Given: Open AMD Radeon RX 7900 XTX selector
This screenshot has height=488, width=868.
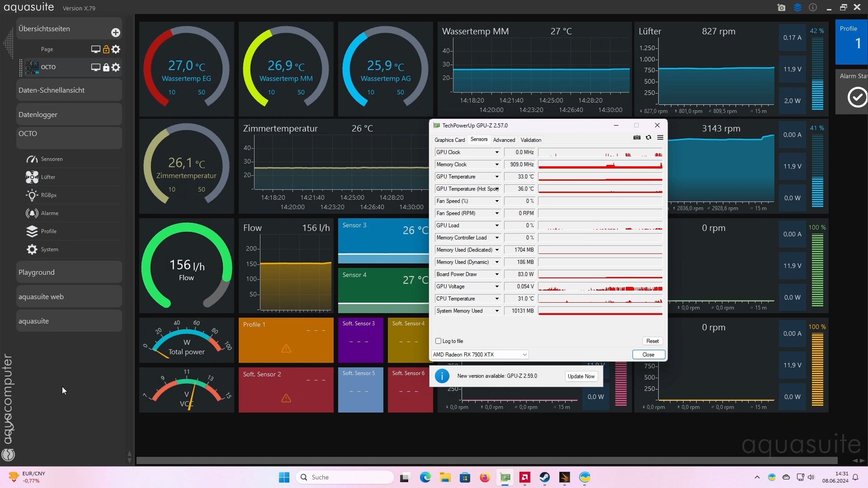Looking at the screenshot, I should (x=480, y=355).
